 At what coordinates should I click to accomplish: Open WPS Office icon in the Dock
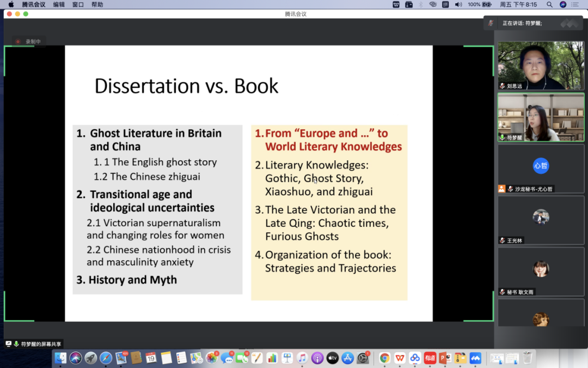(400, 358)
